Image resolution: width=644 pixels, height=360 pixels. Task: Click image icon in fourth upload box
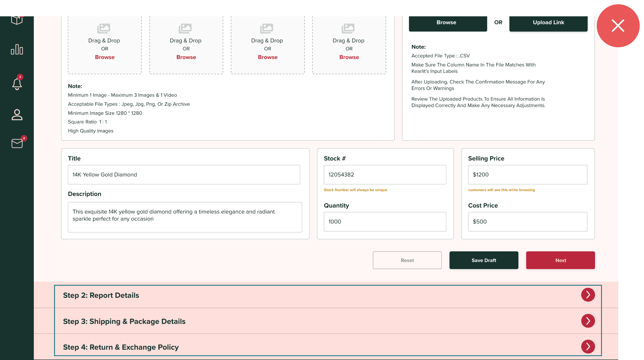(348, 28)
